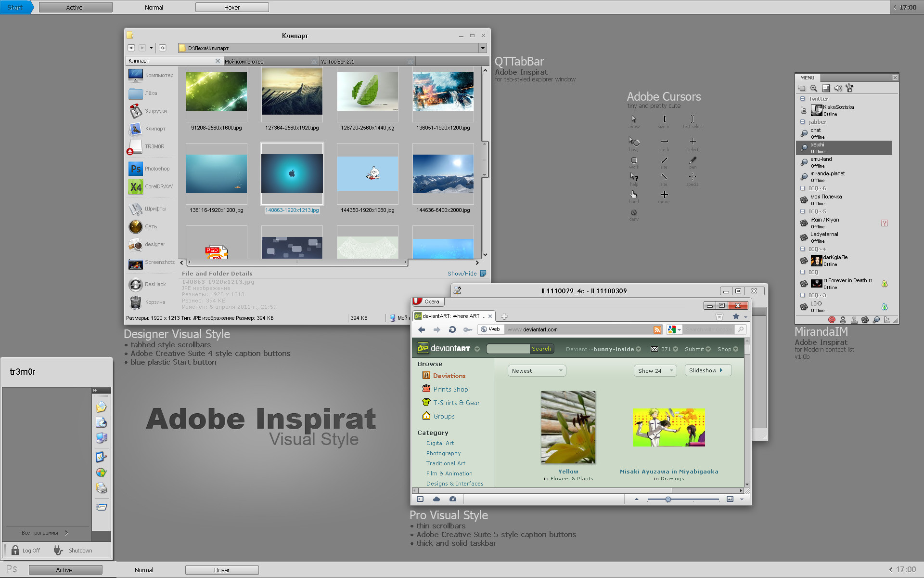Viewport: 924px width, 578px height.
Task: Click the Twitter icon in Miranda bottom bar
Action: pyautogui.click(x=887, y=319)
